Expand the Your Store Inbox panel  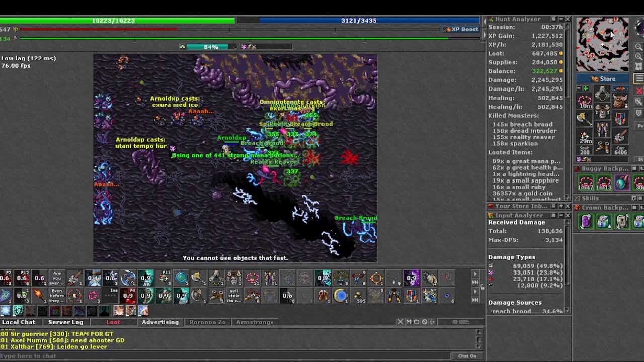[561, 206]
